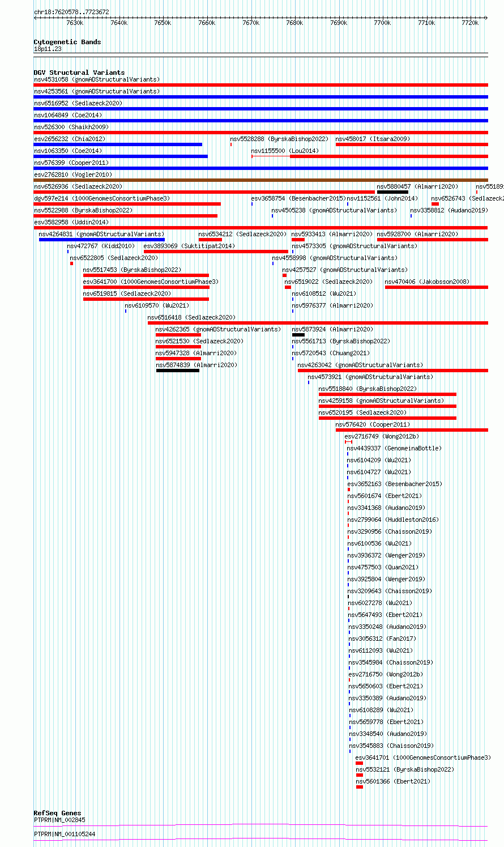
Task: Select nsv1152561 (John2014) variant
Action: click(382, 198)
